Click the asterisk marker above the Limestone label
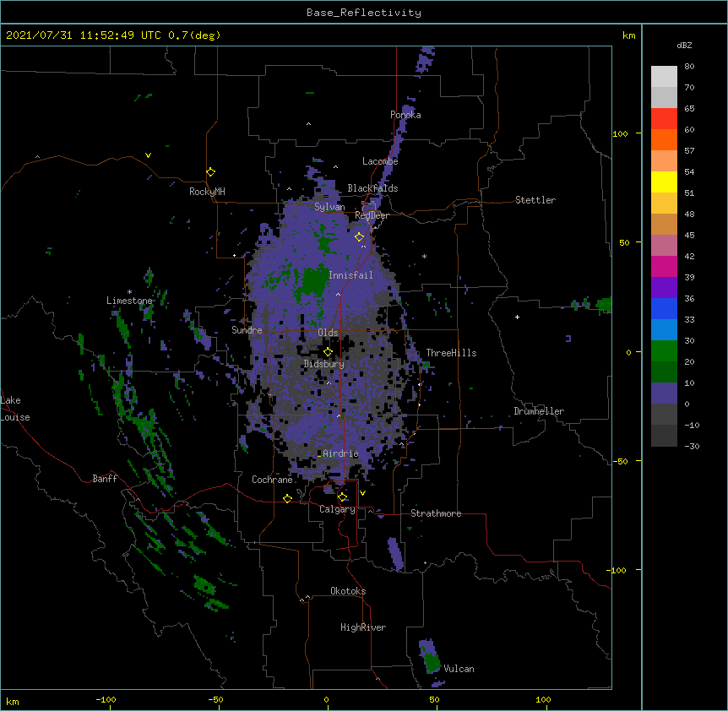Viewport: 728px width, 711px height. point(129,292)
